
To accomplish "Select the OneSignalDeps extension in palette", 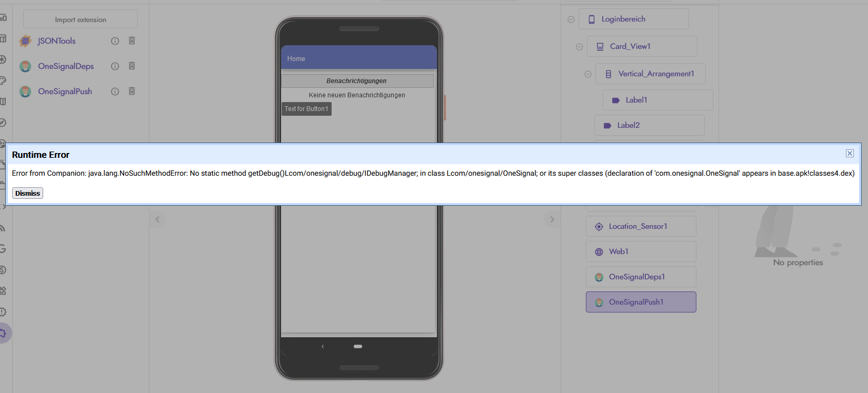I will point(66,66).
